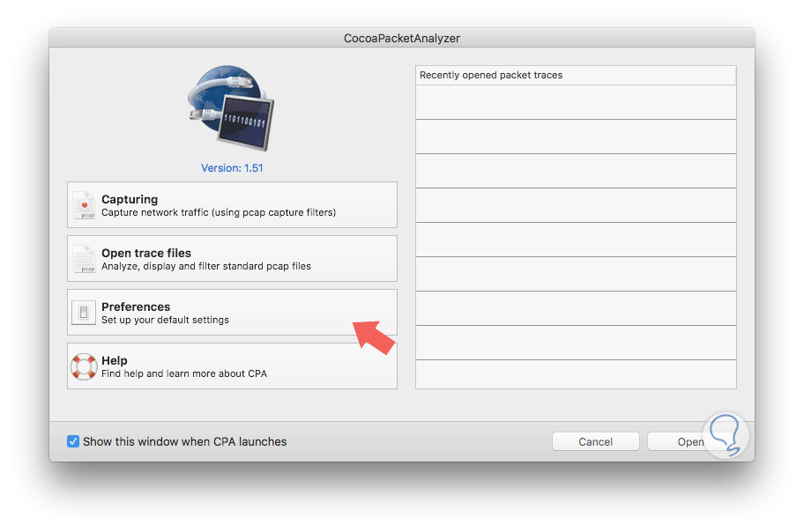Click 'Analyze, display and filter standard pcap files' text
This screenshot has width=804, height=532.
point(206,267)
